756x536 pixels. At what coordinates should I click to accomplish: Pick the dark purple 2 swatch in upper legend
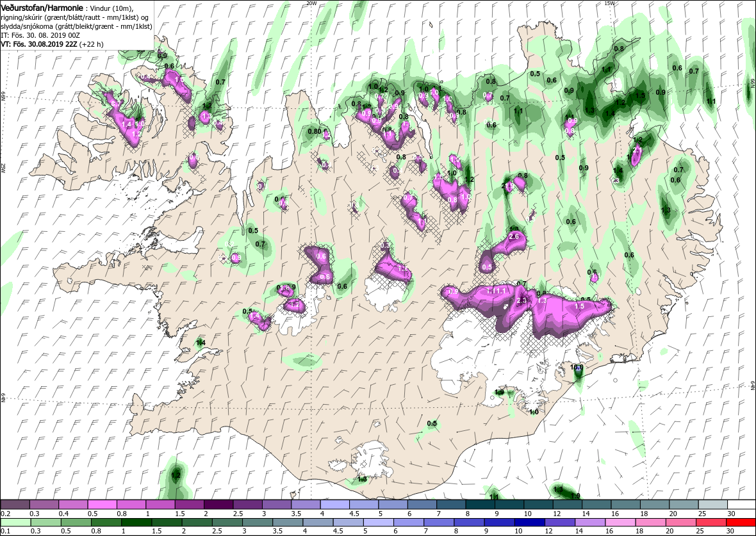point(218,504)
